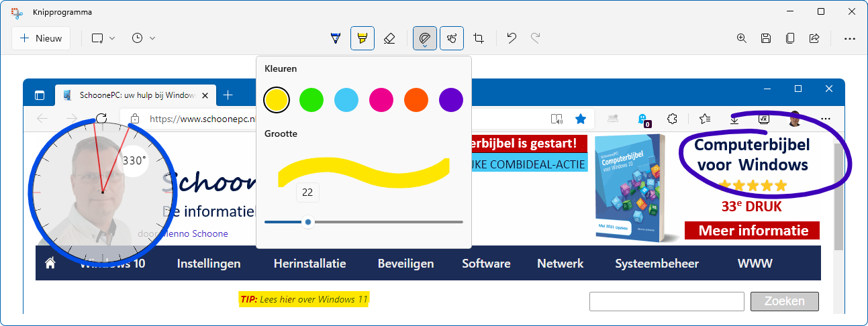Undo the last annotation
868x326 pixels.
pyautogui.click(x=512, y=38)
